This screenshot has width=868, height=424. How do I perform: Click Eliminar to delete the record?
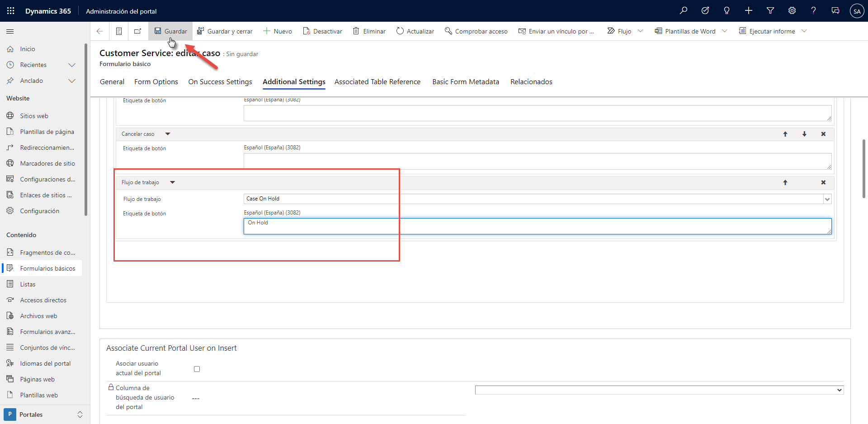click(369, 31)
